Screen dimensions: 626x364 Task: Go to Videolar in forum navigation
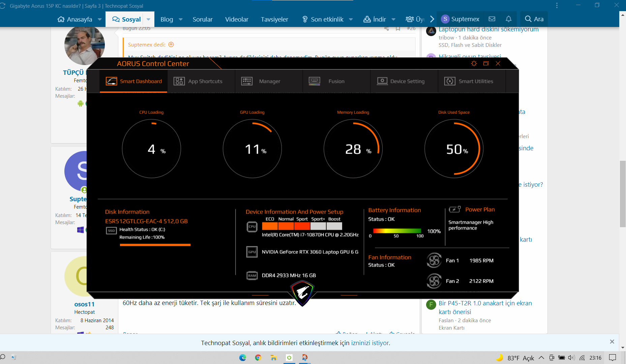[x=237, y=19]
